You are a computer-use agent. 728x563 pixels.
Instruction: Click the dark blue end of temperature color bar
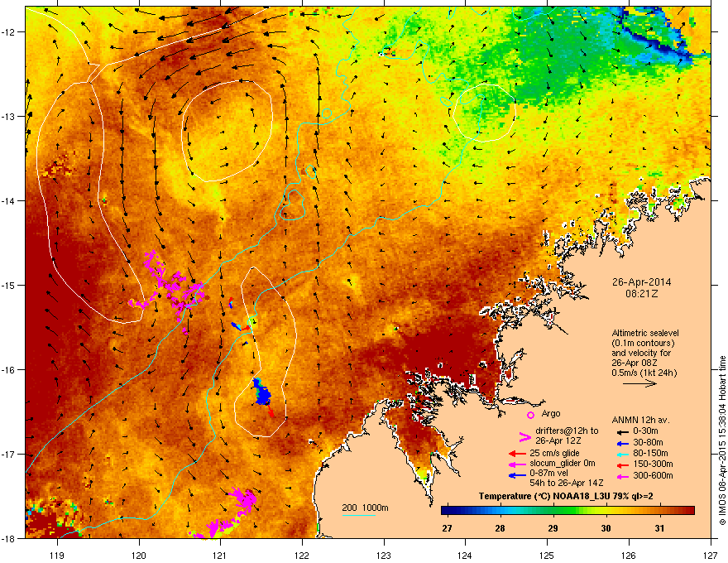[448, 511]
